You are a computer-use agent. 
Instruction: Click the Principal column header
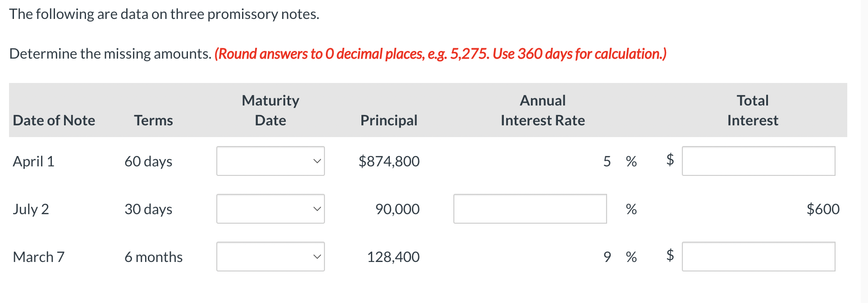[389, 120]
